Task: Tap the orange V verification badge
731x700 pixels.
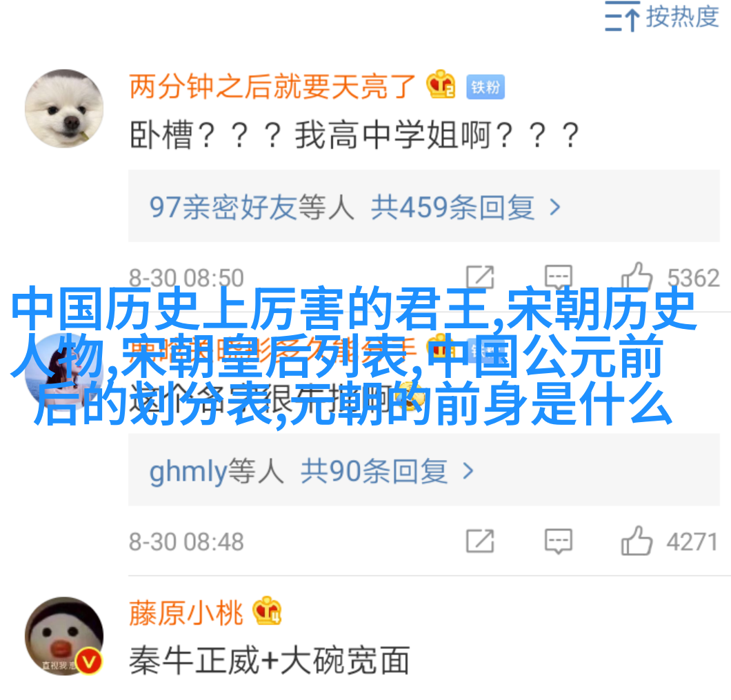Action: pos(88,661)
